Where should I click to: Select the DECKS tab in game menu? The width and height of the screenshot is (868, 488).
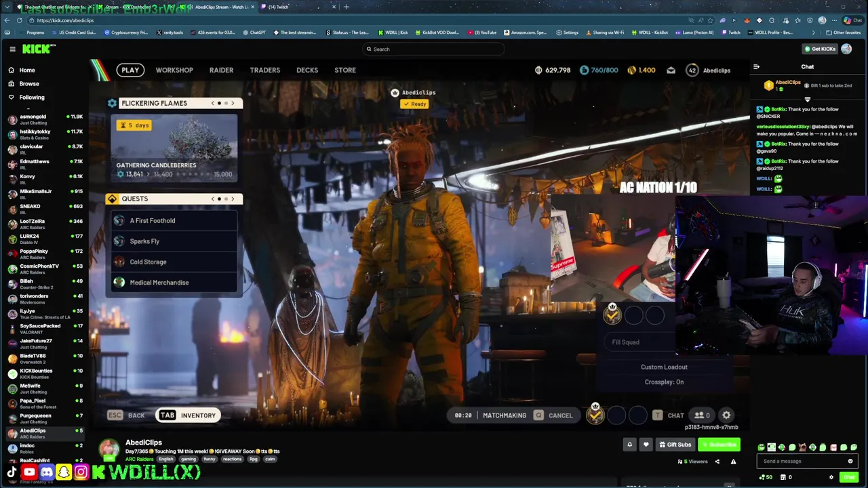pyautogui.click(x=307, y=70)
